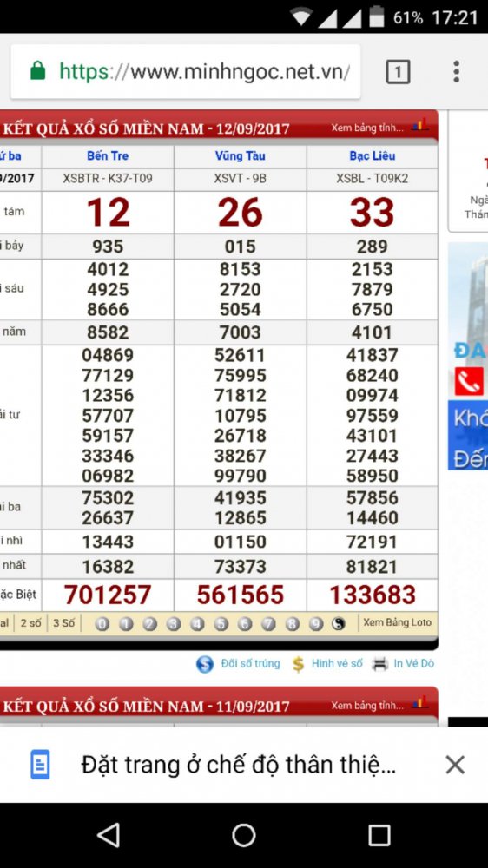Screen dimensions: 488x868
Task: Select digit 5 loto filter circle
Action: click(x=221, y=624)
